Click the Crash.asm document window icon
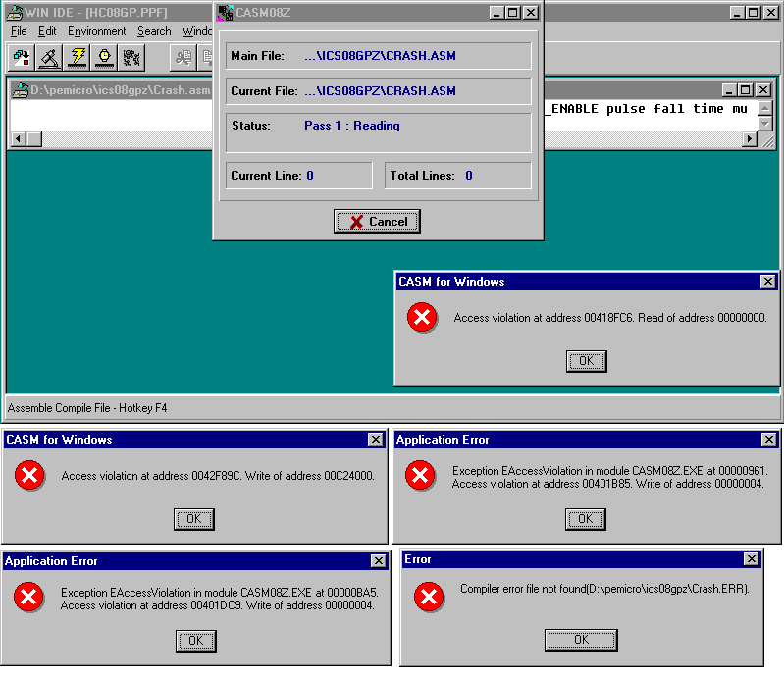The image size is (784, 682). (x=19, y=90)
